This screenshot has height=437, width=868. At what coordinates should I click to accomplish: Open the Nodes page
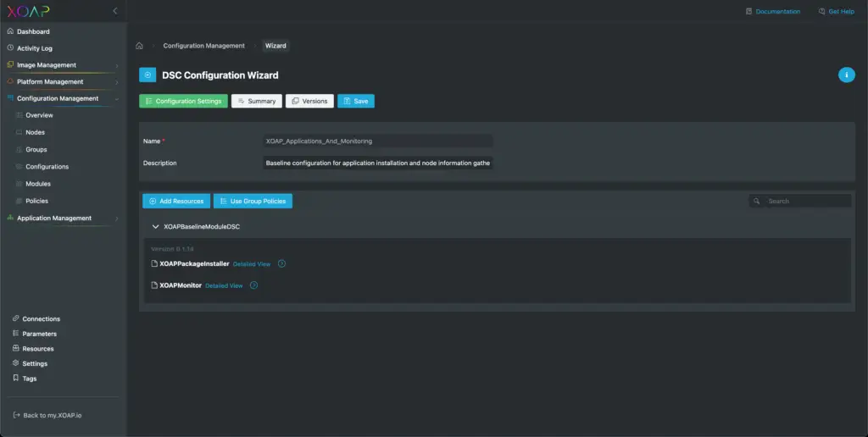coord(36,132)
